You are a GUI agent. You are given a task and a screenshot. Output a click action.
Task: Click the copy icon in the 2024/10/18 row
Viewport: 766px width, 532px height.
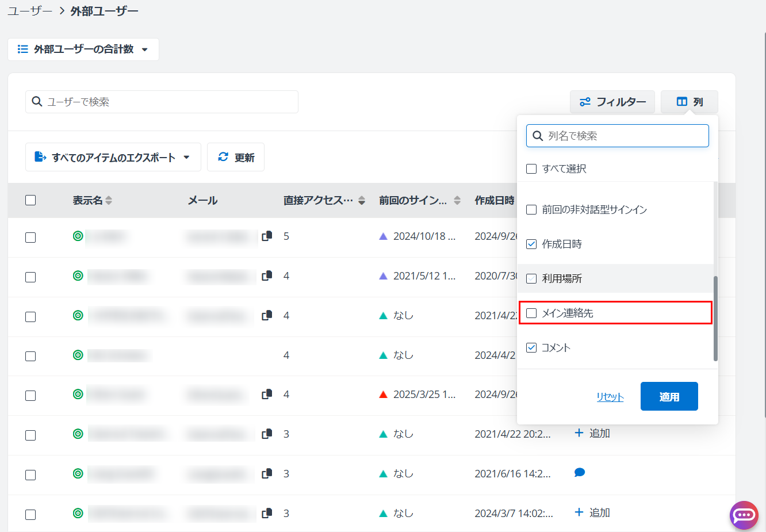267,236
